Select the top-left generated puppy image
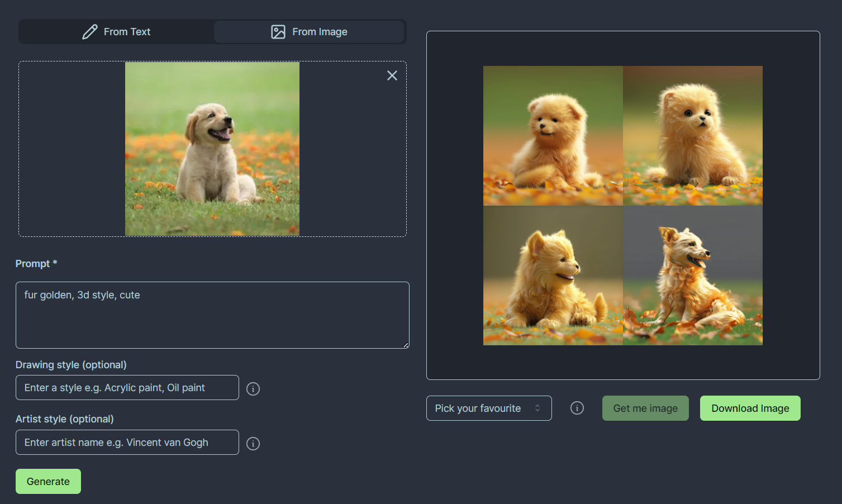The height and width of the screenshot is (504, 842). (x=553, y=136)
